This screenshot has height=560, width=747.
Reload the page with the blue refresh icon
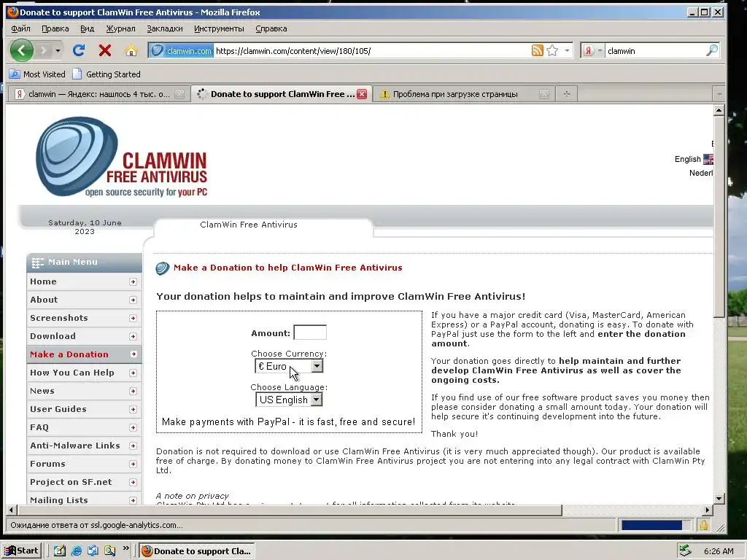[x=79, y=50]
